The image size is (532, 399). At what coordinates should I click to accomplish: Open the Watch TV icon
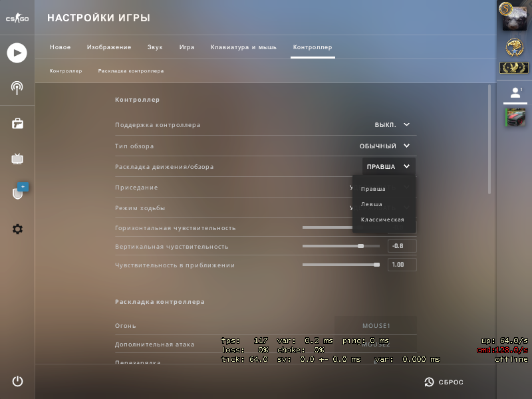pos(17,158)
